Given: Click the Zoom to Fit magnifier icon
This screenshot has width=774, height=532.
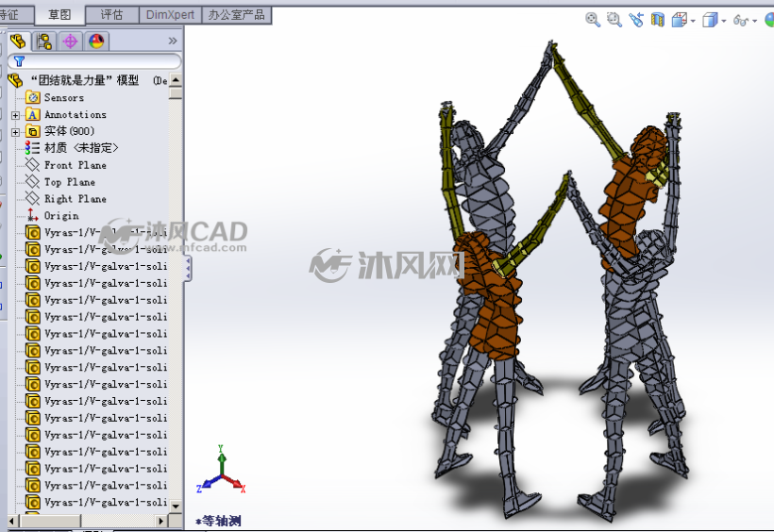Looking at the screenshot, I should 593,20.
